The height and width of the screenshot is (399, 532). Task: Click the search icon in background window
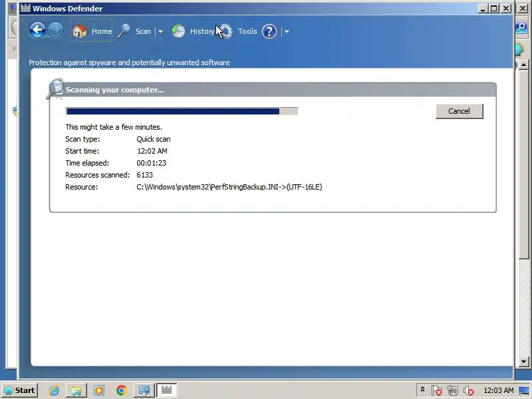pos(522,28)
